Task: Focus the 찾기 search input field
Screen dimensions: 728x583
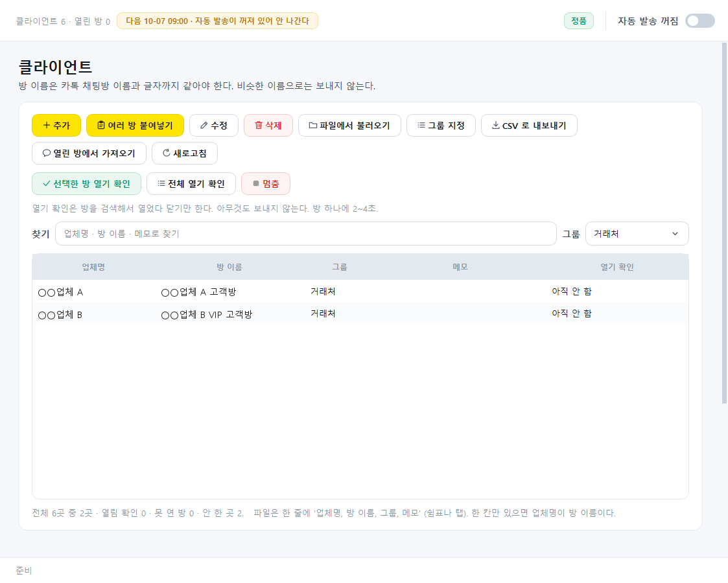Action: tap(306, 234)
